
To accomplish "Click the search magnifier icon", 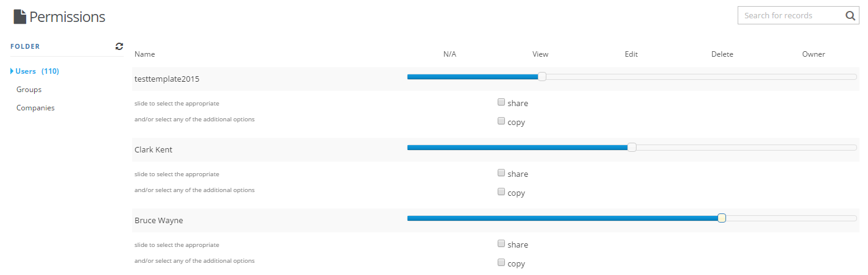I will click(x=850, y=16).
